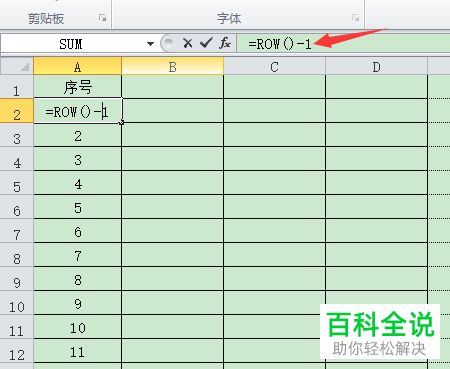The height and width of the screenshot is (369, 450).
Task: Click cell A11 with value 10
Action: [78, 327]
